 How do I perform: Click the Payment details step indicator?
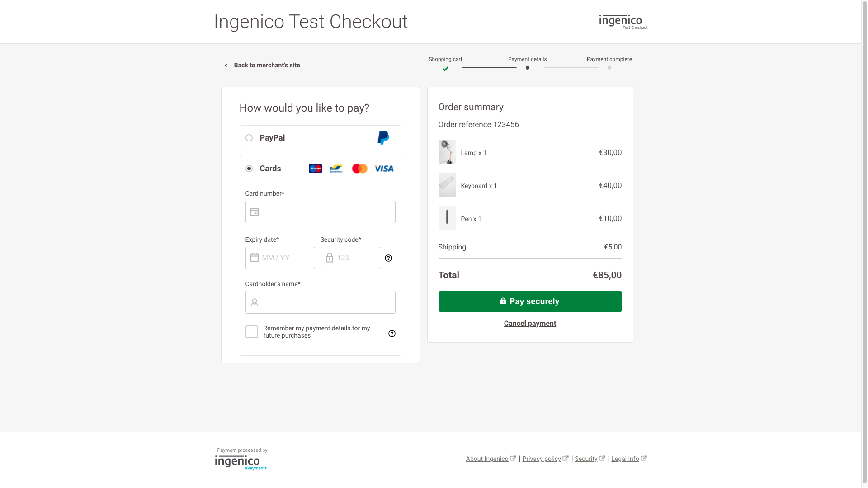(x=527, y=68)
